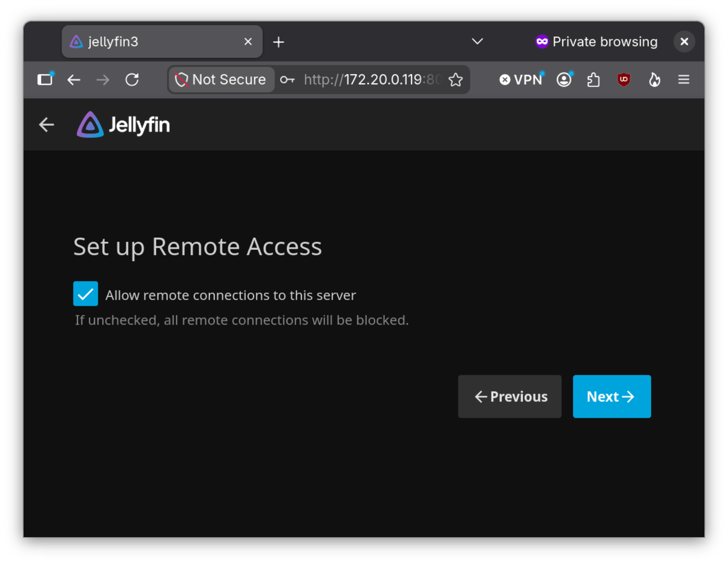728x563 pixels.
Task: Click the flame forget-data icon
Action: point(654,80)
